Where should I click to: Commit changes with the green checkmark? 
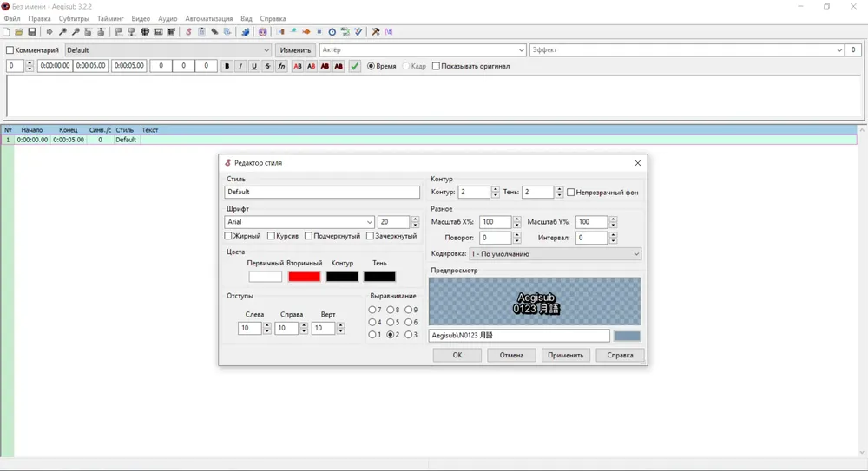[x=355, y=66]
